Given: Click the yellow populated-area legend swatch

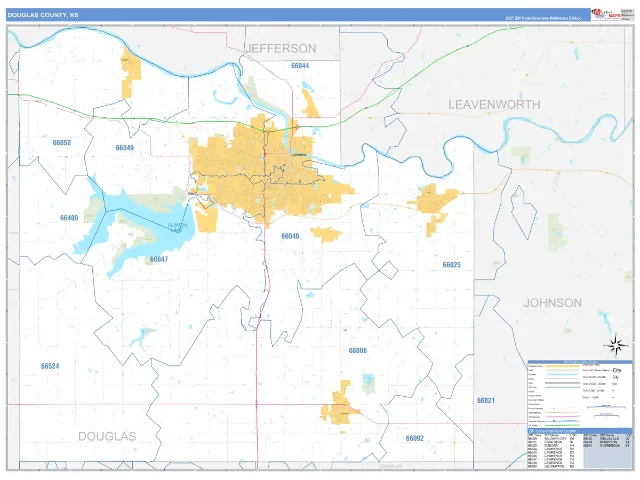Looking at the screenshot, I should pyautogui.click(x=562, y=366).
